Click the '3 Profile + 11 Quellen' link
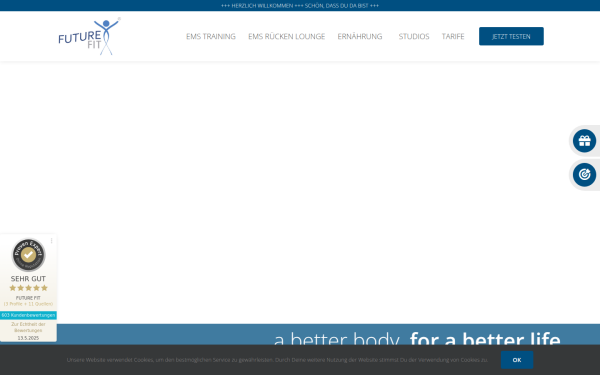This screenshot has width=600, height=375. 28,304
